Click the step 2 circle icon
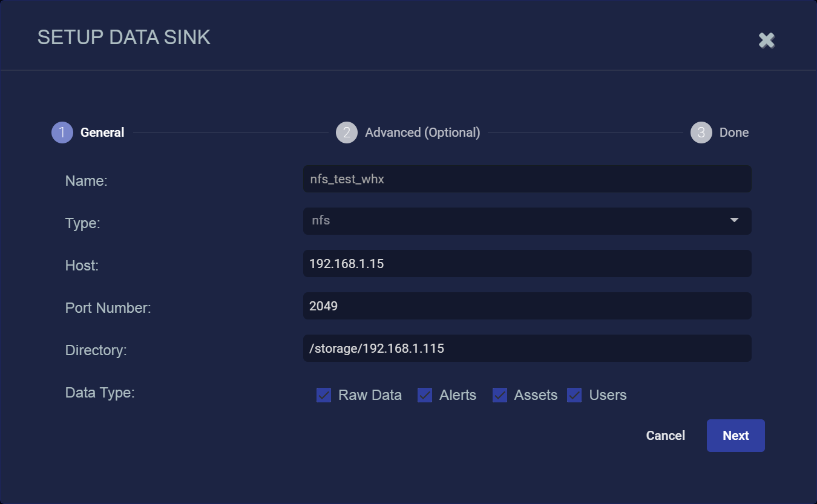The image size is (817, 504). (x=347, y=133)
